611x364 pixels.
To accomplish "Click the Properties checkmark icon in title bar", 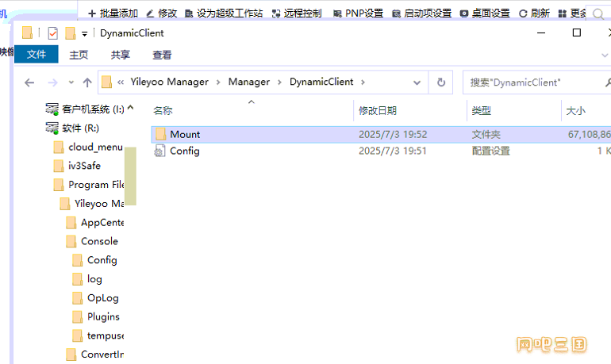I will click(52, 33).
